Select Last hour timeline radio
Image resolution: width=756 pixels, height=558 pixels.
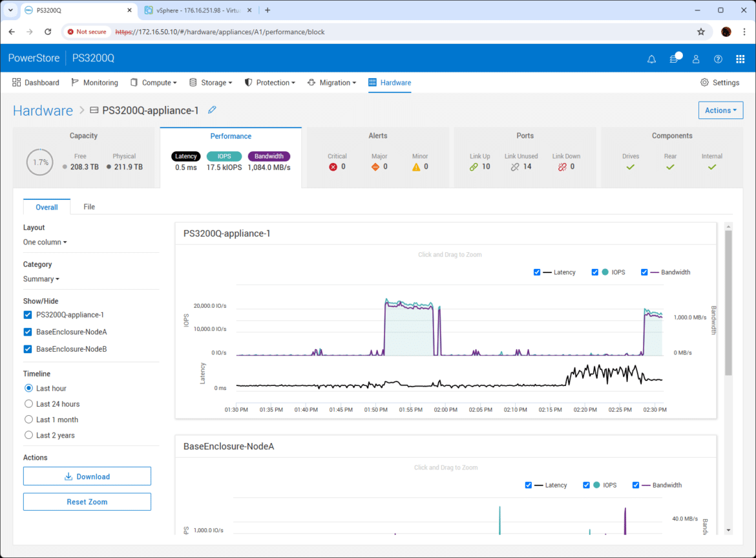coord(28,388)
